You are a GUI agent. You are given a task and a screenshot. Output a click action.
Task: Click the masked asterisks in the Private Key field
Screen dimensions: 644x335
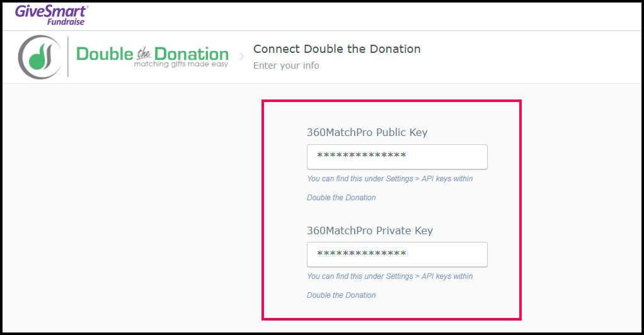(361, 254)
